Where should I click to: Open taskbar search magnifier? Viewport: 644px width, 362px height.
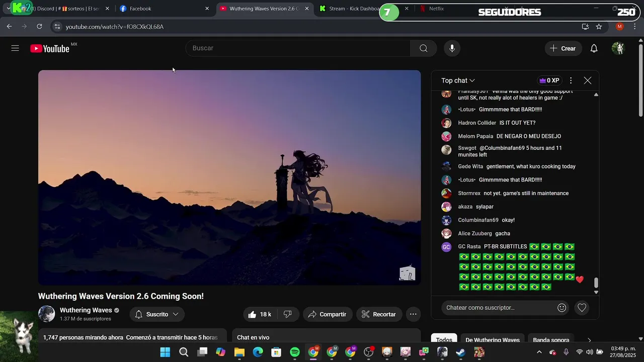tap(184, 352)
